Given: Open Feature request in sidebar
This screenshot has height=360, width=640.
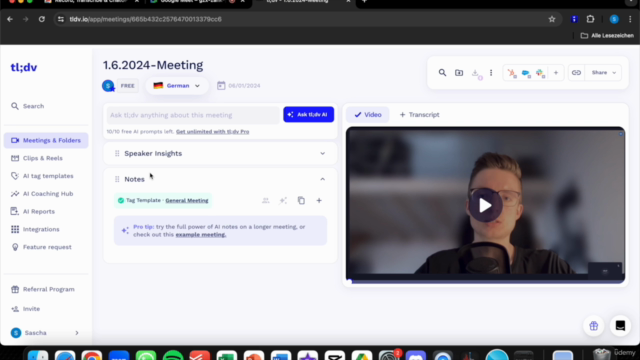Looking at the screenshot, I should pyautogui.click(x=42, y=247).
